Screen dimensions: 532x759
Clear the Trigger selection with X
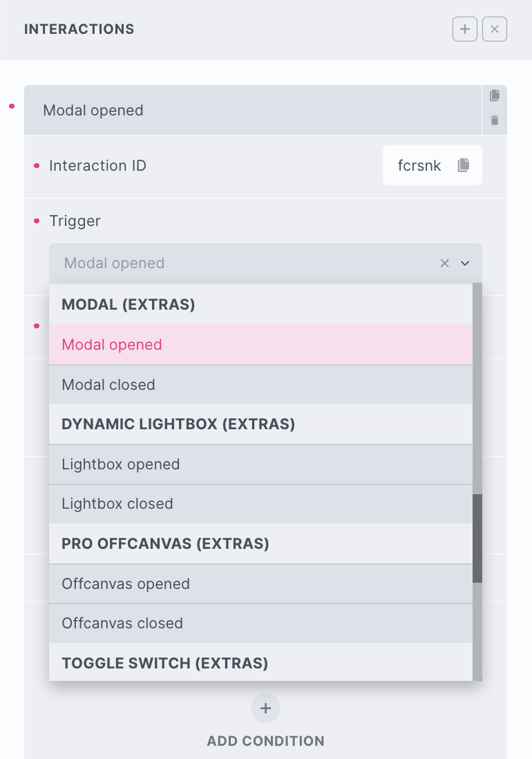[x=445, y=263]
